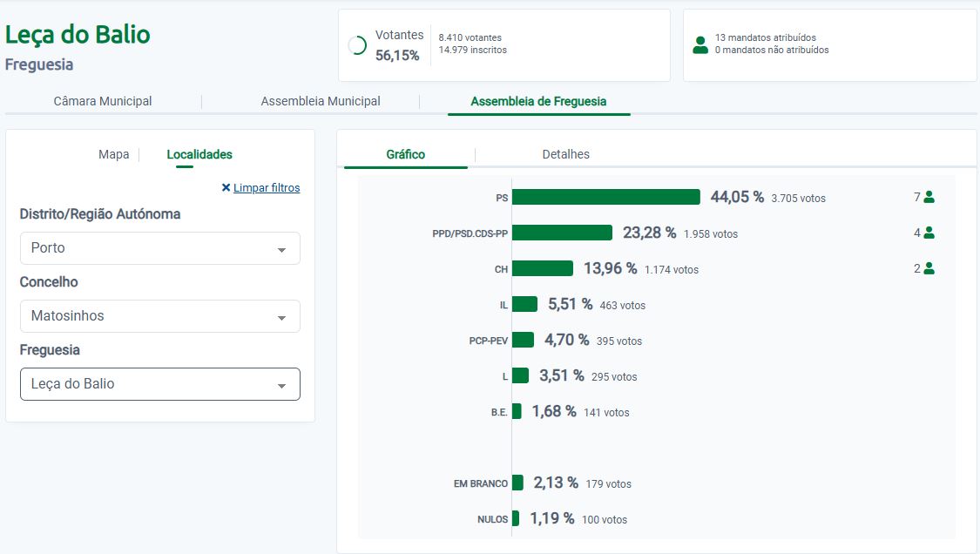Expand the Concelho dropdown showing Matosinhos
Viewport: 980px width, 554px height.
click(160, 316)
